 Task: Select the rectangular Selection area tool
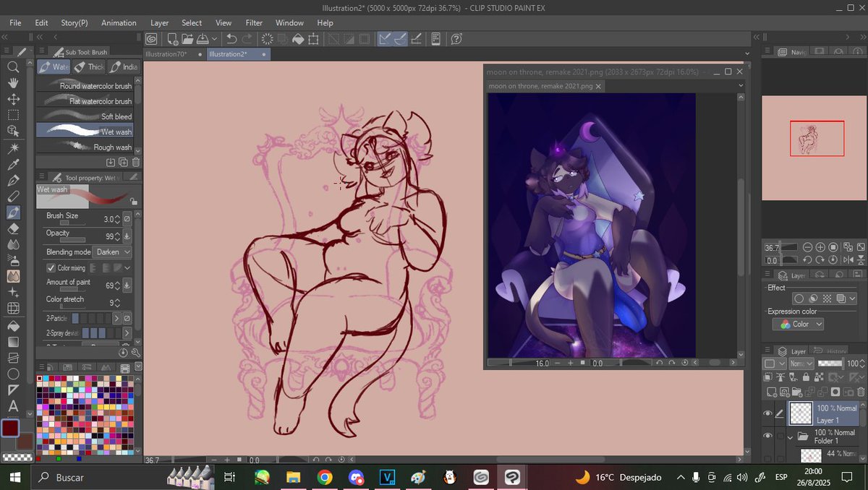13,115
